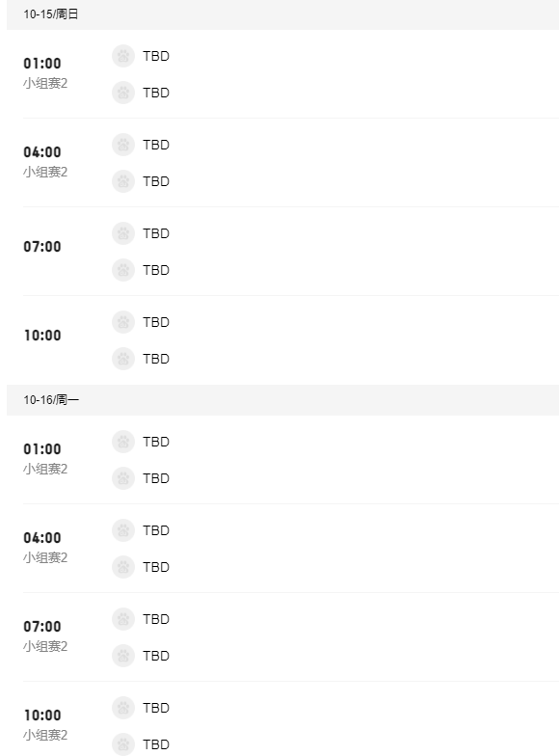The width and height of the screenshot is (559, 756).
Task: Open the 10-16 10:00 match time
Action: pyautogui.click(x=42, y=715)
